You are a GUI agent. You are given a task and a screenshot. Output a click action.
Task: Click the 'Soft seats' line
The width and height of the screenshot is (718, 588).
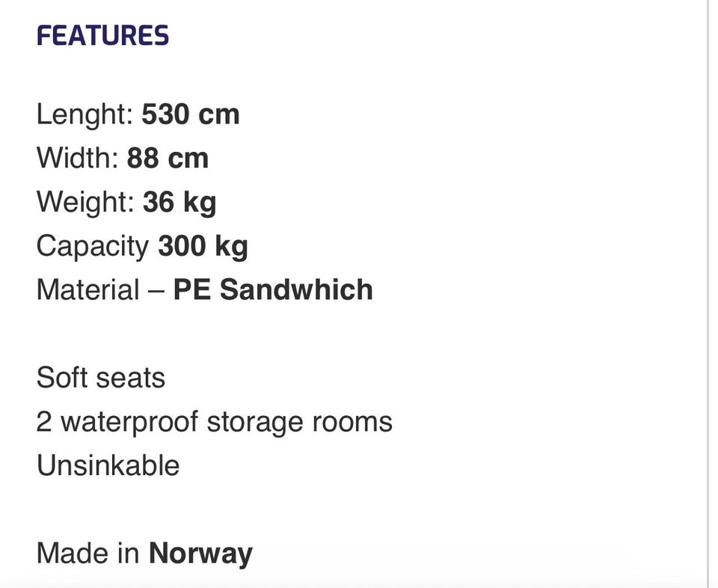pos(100,377)
